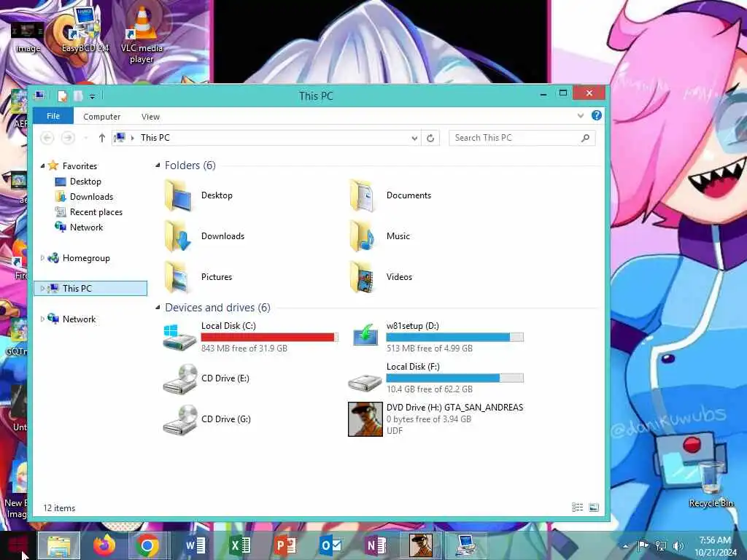Open Word from the taskbar
Screen dimensions: 747x560
196,545
